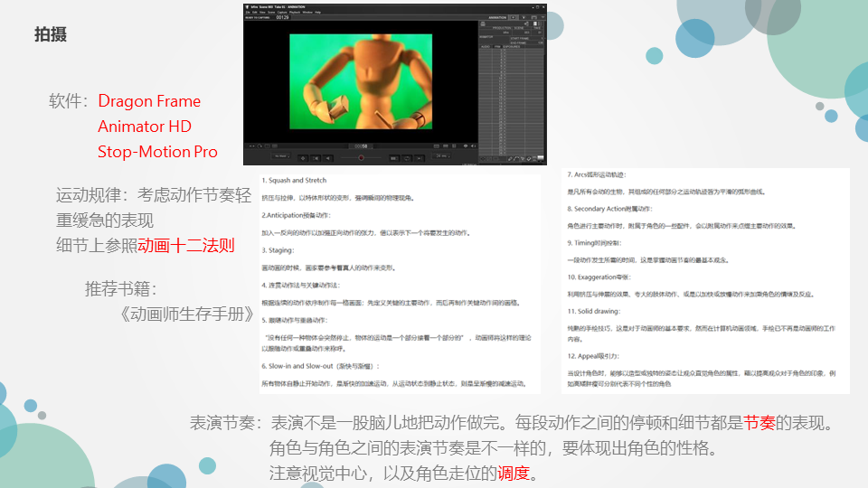868x488 pixels.
Task: Click the pencil draw icon under X-sheet
Action: (x=510, y=158)
